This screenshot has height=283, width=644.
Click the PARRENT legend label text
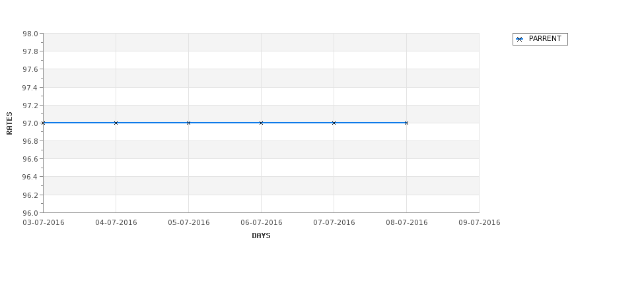coord(545,38)
